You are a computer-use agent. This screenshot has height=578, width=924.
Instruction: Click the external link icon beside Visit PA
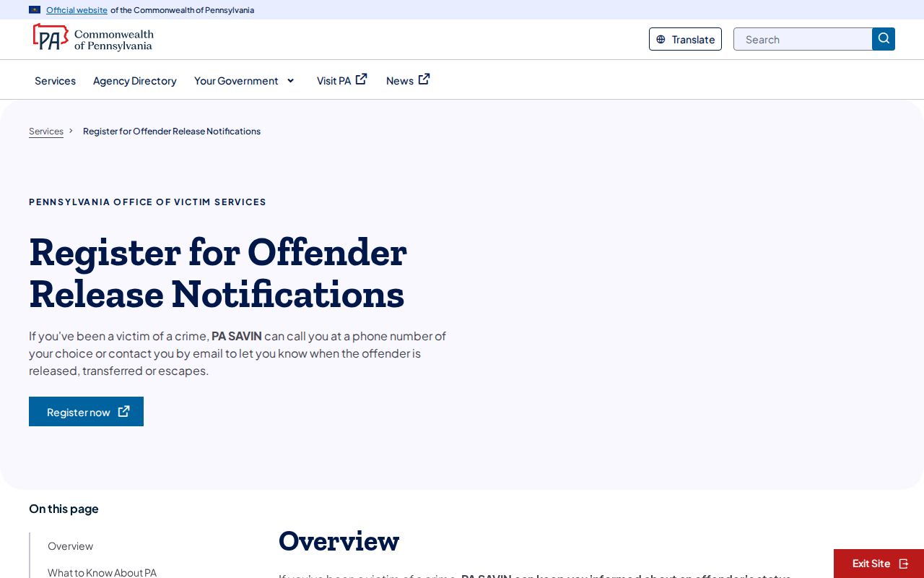coord(362,79)
